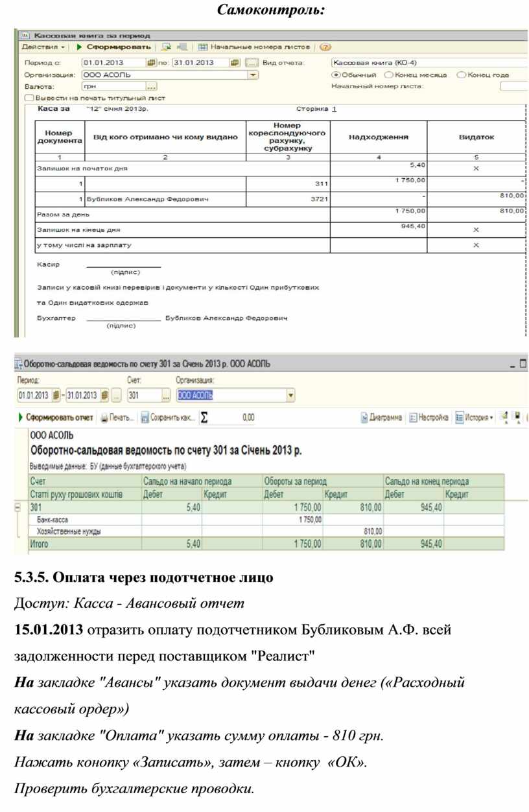The width and height of the screenshot is (529, 812).
Task: Click the ellipsis button beside Счет 301
Action: tap(166, 395)
